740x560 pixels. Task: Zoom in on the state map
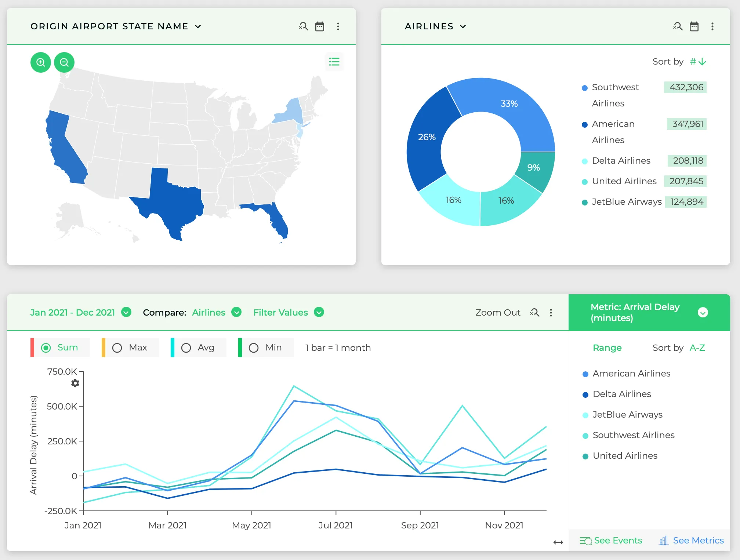point(41,62)
